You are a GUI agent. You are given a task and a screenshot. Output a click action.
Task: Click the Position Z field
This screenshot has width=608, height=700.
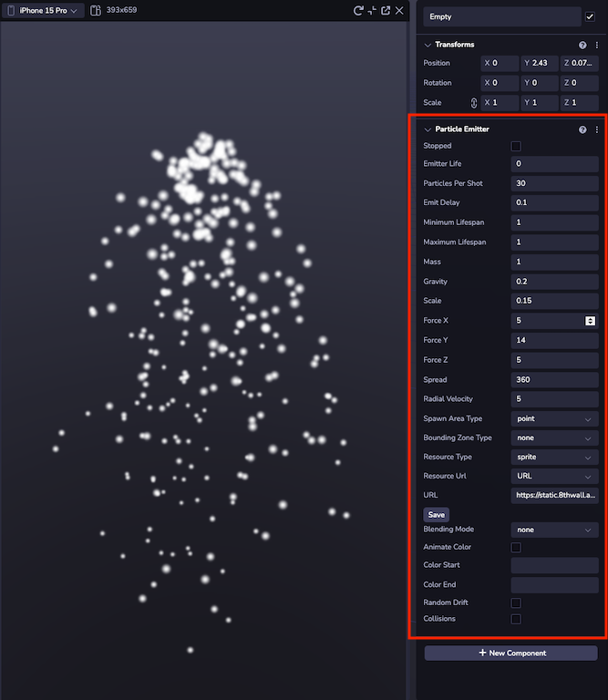[x=579, y=63]
